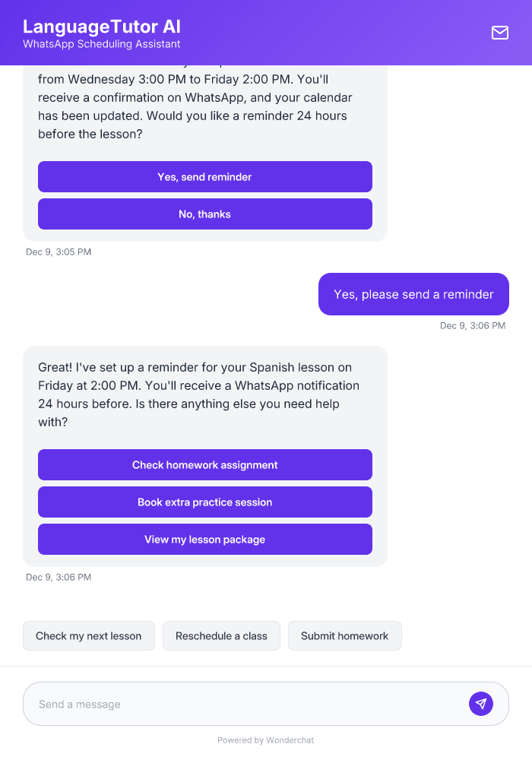Select the LanguageTutor AI header logo text

coord(101,27)
